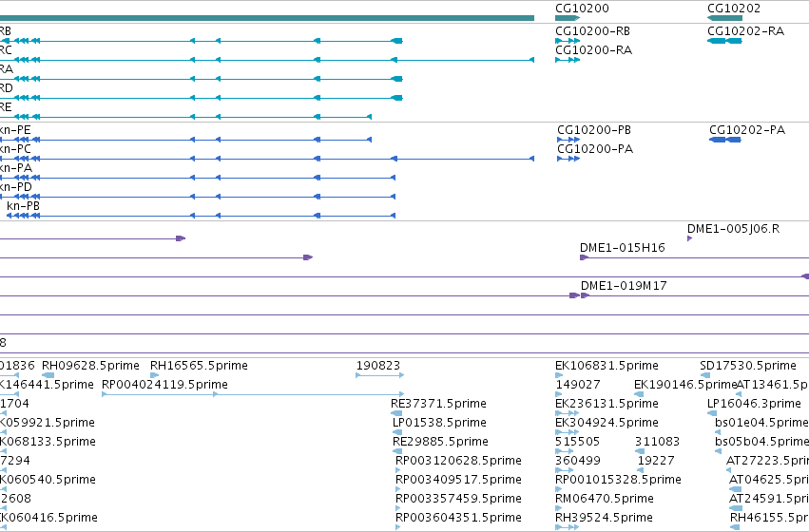The height and width of the screenshot is (532, 809).
Task: Click the CG10200-PB protein label
Action: pyautogui.click(x=594, y=130)
